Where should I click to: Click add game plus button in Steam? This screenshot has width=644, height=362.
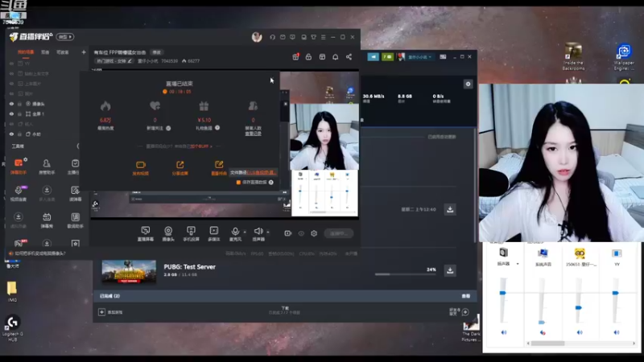pyautogui.click(x=102, y=312)
